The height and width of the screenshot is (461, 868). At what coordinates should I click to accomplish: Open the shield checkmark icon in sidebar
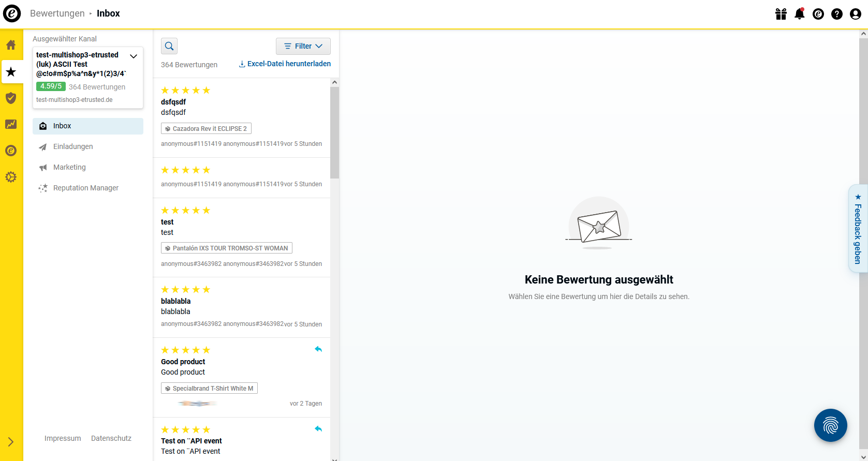tap(11, 98)
